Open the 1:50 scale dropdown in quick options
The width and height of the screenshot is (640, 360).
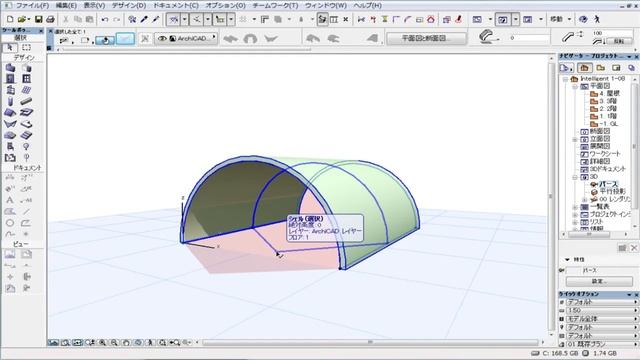pyautogui.click(x=601, y=311)
